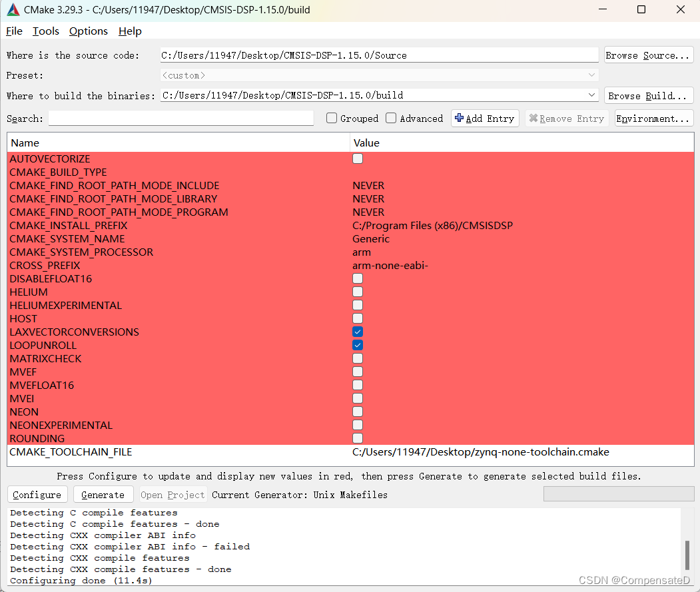The image size is (700, 592).
Task: Open the Tools menu
Action: tap(45, 31)
